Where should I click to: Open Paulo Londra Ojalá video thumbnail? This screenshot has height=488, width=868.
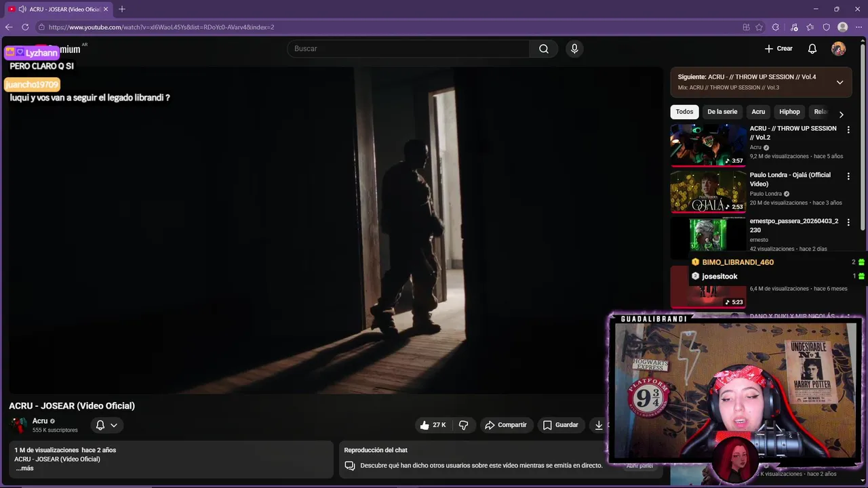[x=708, y=191]
